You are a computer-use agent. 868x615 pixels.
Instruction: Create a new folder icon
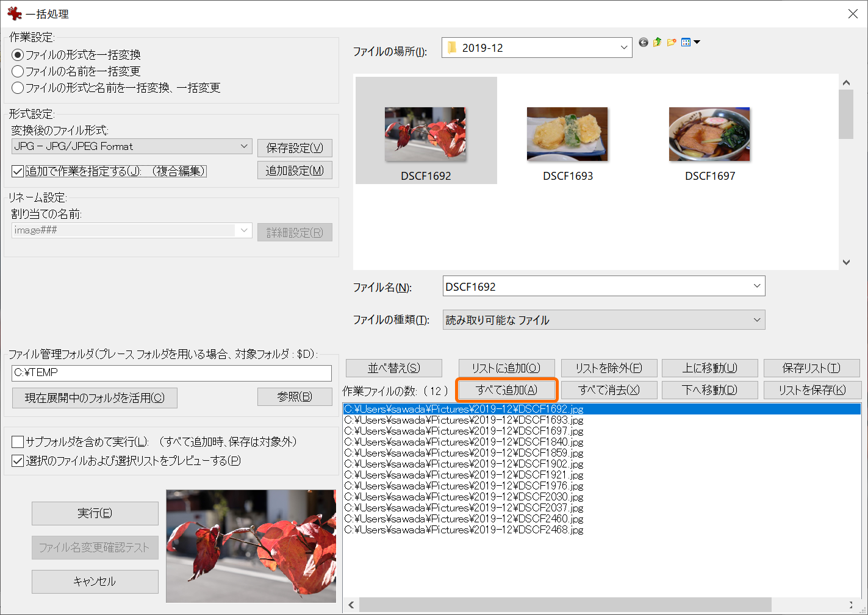[672, 42]
